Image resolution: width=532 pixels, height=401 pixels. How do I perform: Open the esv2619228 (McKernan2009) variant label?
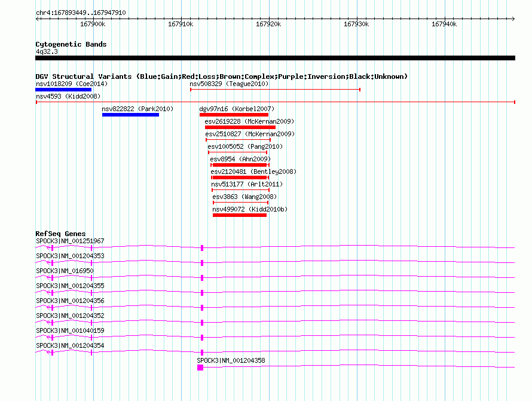[249, 121]
